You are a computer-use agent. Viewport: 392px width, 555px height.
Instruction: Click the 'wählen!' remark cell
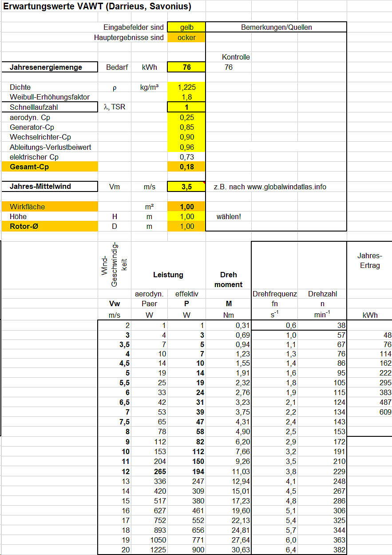tap(229, 217)
